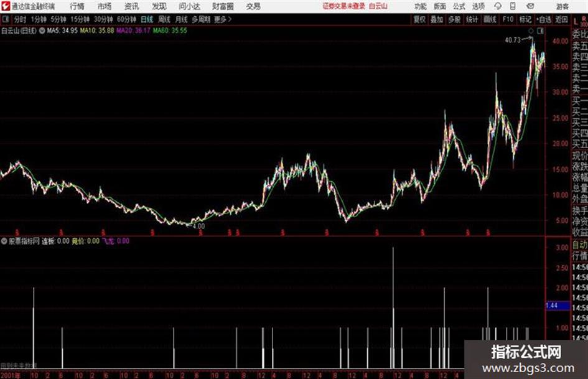Click the diamond icon above the chart
The height and width of the screenshot is (379, 588).
pyautogui.click(x=531, y=31)
